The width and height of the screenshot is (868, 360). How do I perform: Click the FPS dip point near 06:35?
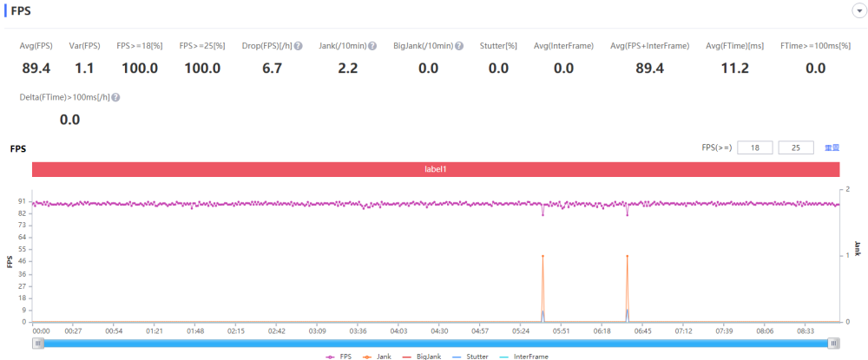(x=628, y=214)
